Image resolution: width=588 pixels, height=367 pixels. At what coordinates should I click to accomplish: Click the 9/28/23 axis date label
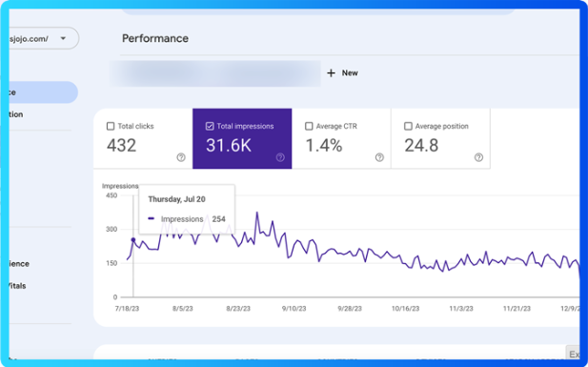(350, 309)
